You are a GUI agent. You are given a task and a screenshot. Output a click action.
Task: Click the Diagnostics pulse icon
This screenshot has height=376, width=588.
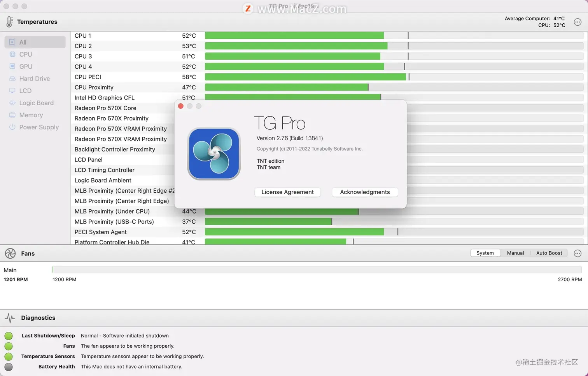pyautogui.click(x=10, y=318)
